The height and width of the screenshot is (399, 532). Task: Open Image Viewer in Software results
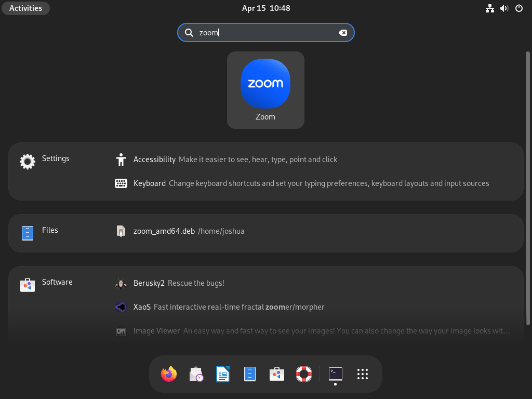point(156,330)
